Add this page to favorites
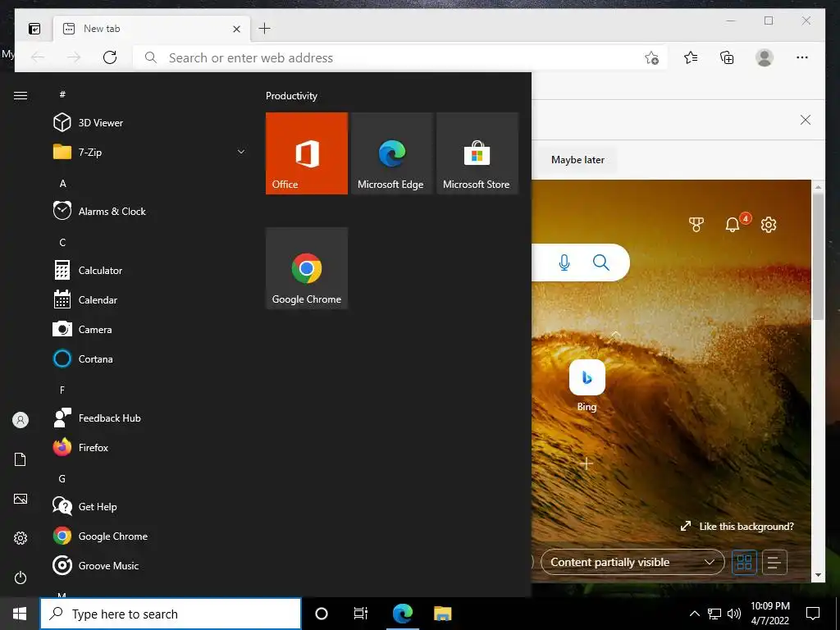 point(651,58)
